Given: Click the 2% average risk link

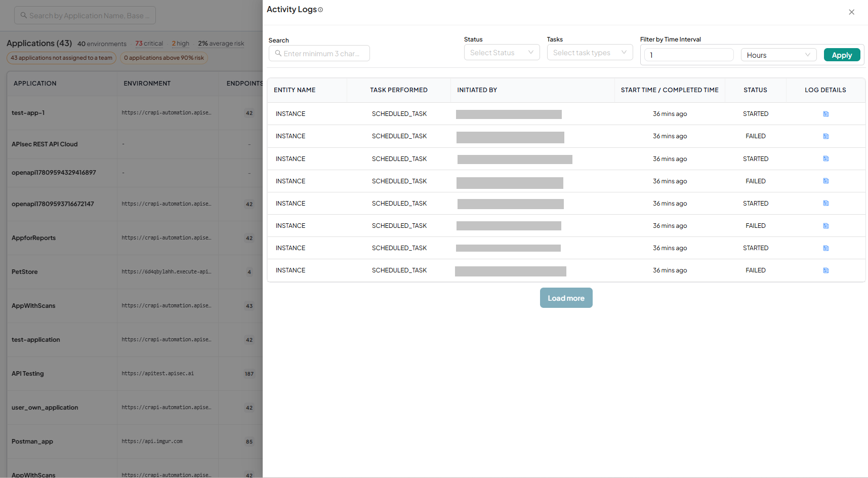Looking at the screenshot, I should pyautogui.click(x=221, y=44).
